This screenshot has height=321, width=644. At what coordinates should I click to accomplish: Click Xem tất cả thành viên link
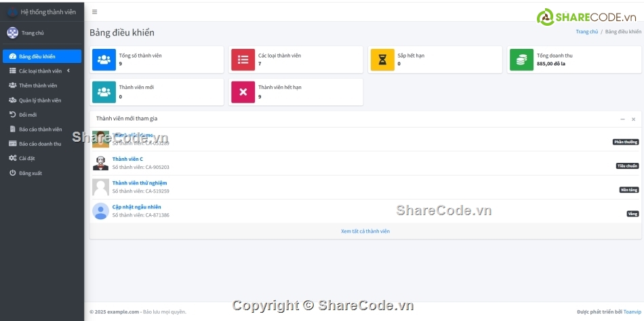(x=365, y=231)
